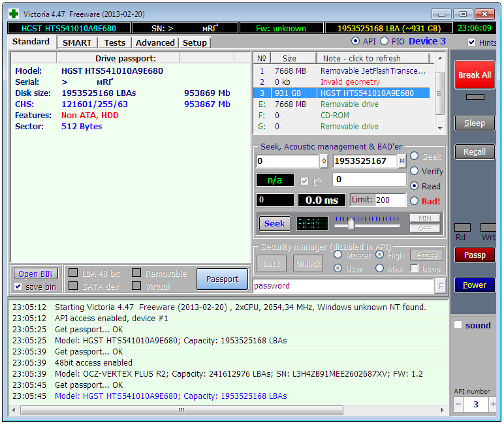Click the Passport button

point(223,279)
